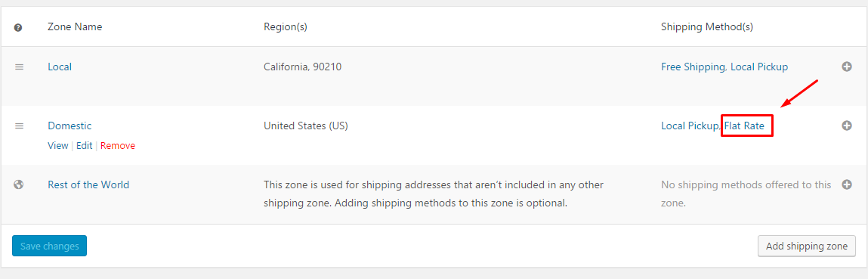This screenshot has height=279, width=868.
Task: Click View under the Domestic zone
Action: click(x=57, y=146)
